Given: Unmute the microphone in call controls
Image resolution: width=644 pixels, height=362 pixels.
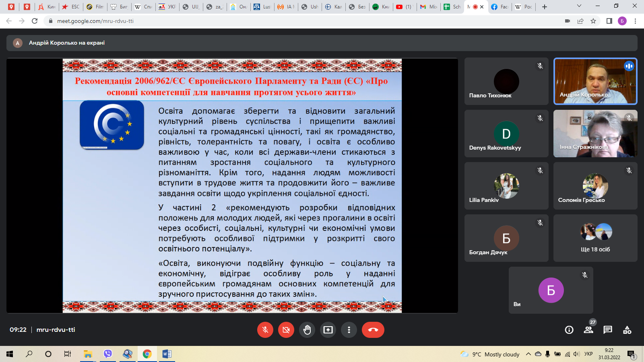Looking at the screenshot, I should [x=265, y=330].
